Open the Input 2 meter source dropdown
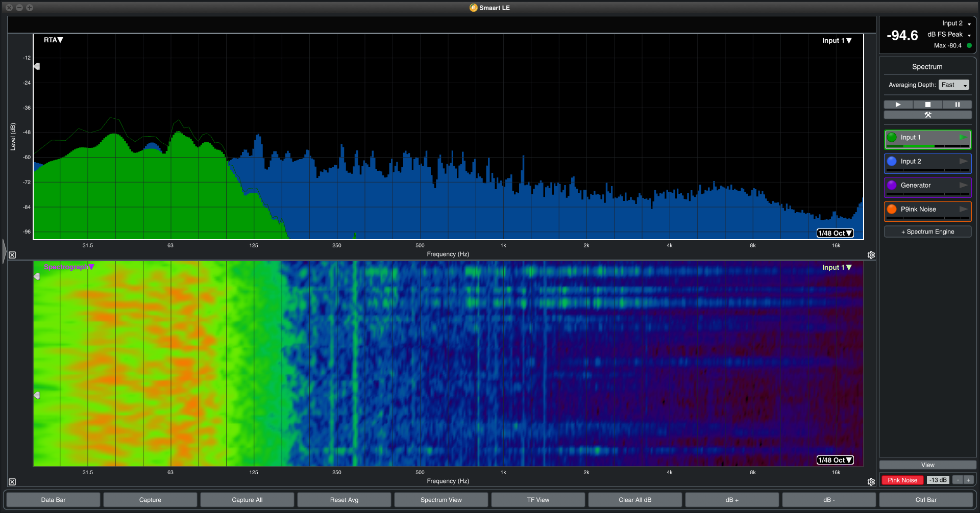Viewport: 980px width, 513px height. click(957, 23)
